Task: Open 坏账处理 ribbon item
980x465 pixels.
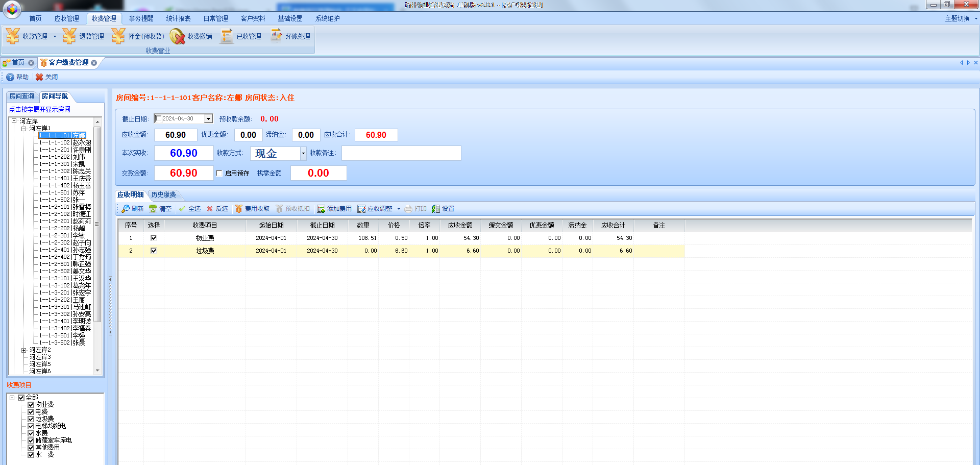Action: [290, 36]
